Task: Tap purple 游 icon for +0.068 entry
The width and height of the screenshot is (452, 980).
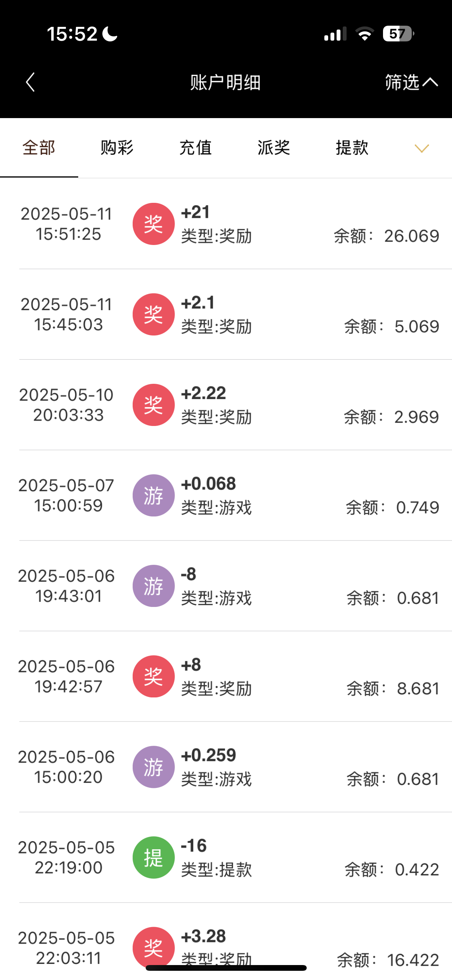Action: (153, 495)
